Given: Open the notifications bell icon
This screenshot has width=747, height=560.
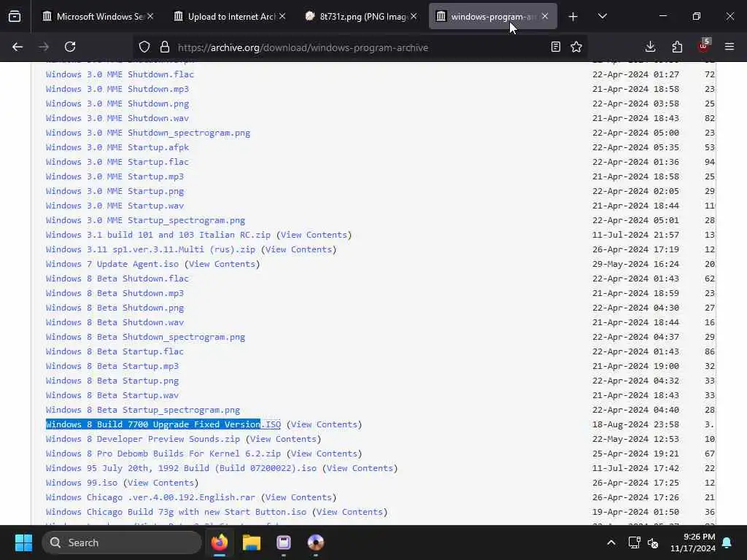Looking at the screenshot, I should (x=727, y=542).
